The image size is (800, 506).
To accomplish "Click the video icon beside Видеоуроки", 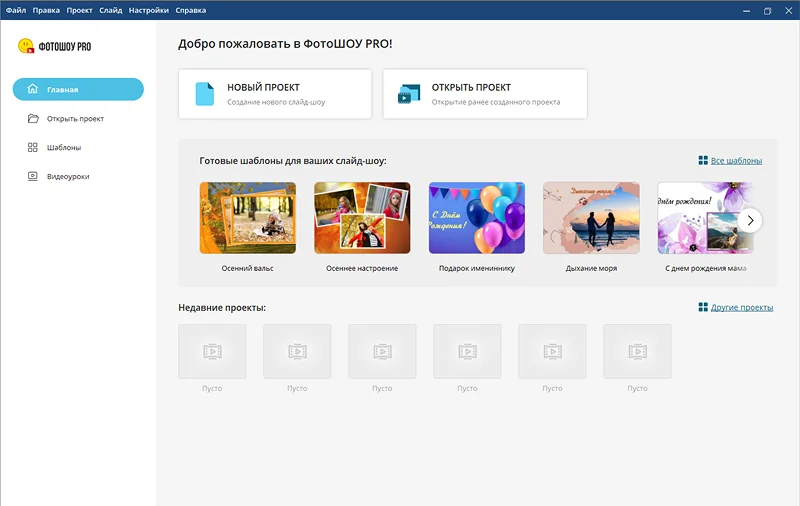I will click(x=33, y=176).
